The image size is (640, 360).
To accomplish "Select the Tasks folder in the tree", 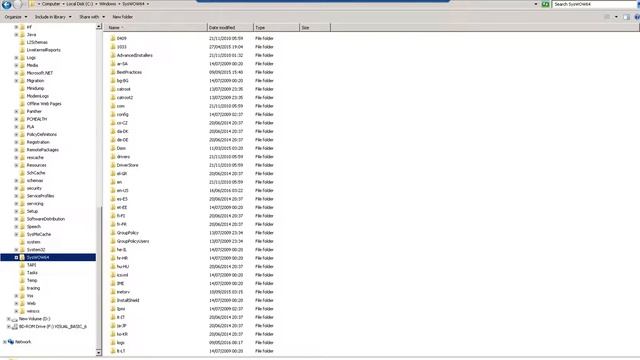I will tap(32, 273).
